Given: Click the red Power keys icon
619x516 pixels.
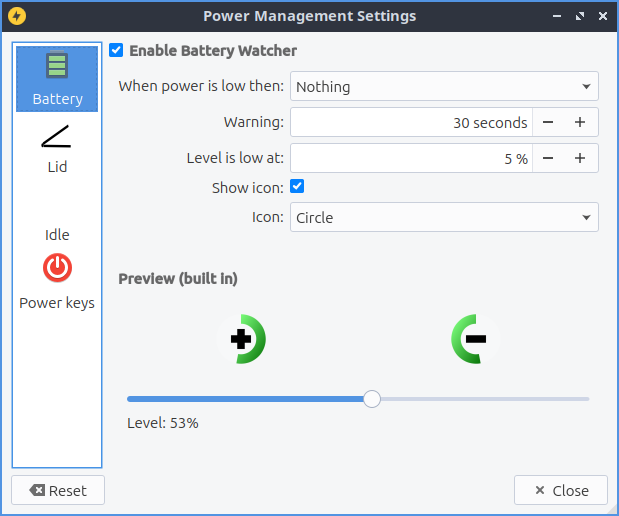Looking at the screenshot, I should coord(57,268).
